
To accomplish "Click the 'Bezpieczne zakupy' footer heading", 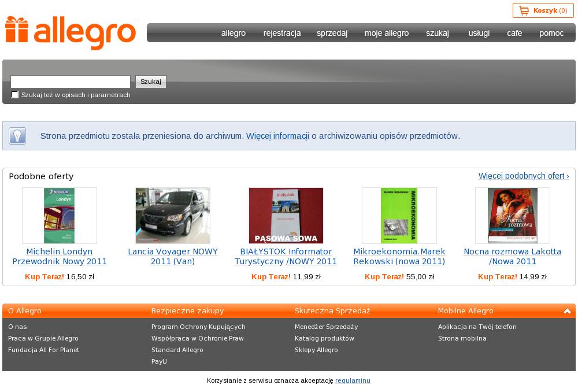I will 188,311.
